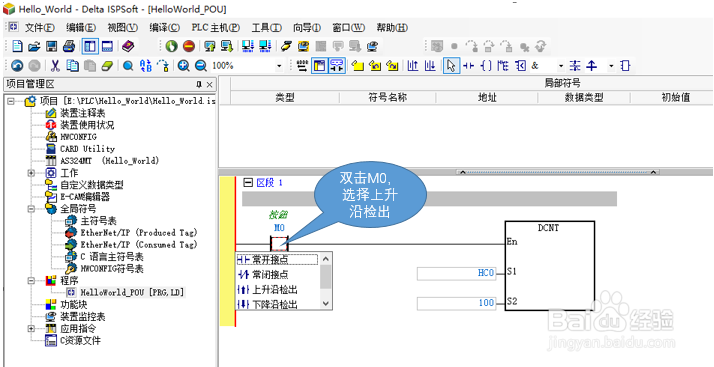Click the Eraser delete icon
The image size is (714, 367).
click(x=107, y=66)
